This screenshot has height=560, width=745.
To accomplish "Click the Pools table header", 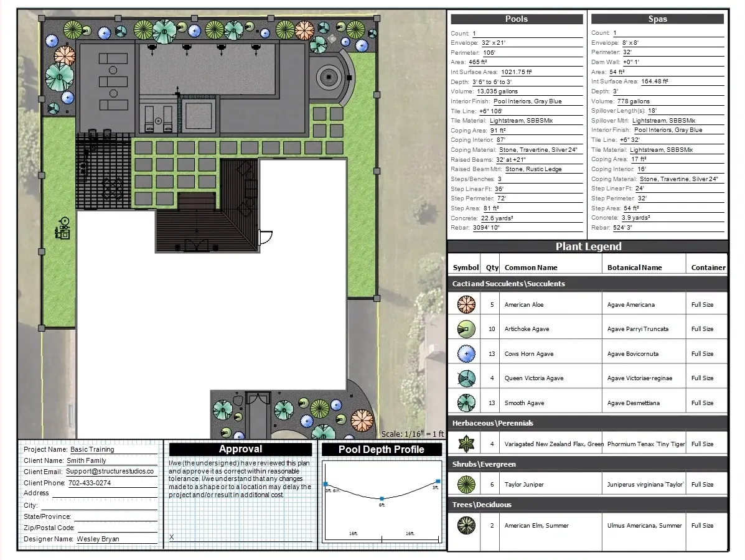I will 517,19.
